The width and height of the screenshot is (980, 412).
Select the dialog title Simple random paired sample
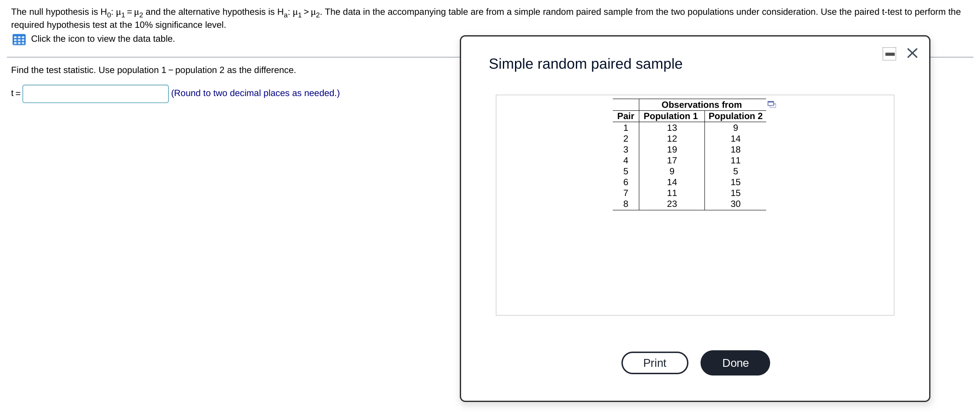(x=585, y=63)
